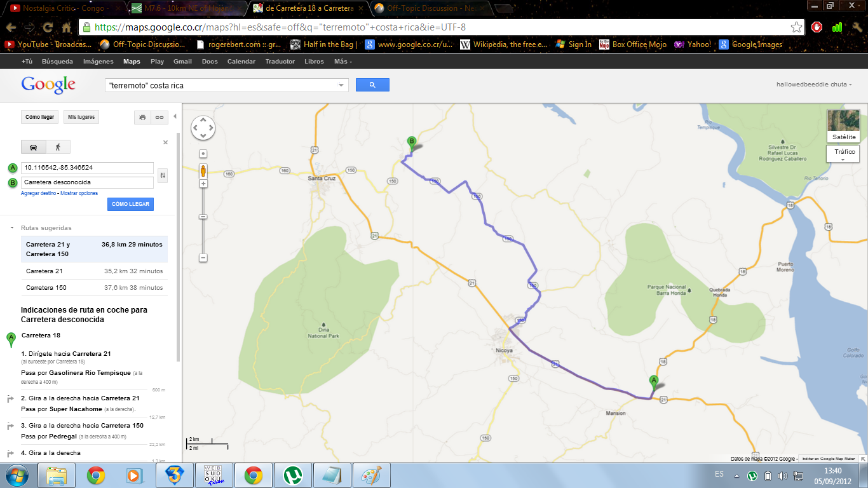Click the Agregar destino link
Screen dimensions: 868x488
(39, 193)
